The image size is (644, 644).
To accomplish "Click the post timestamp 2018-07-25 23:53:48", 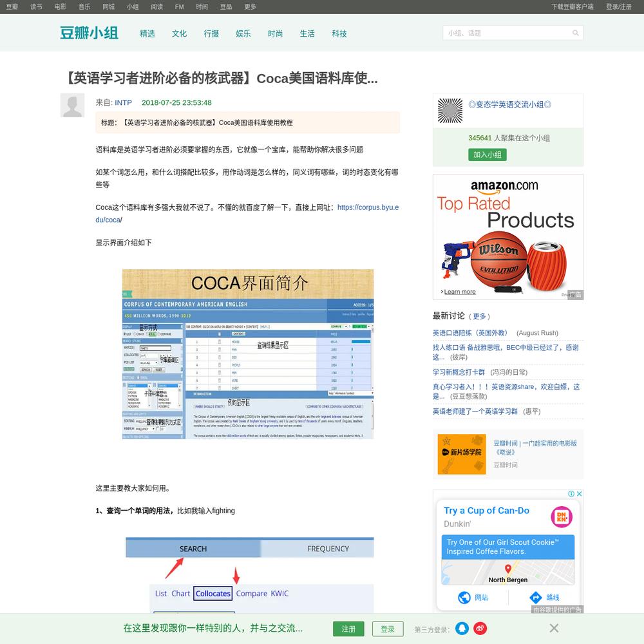I will (176, 102).
